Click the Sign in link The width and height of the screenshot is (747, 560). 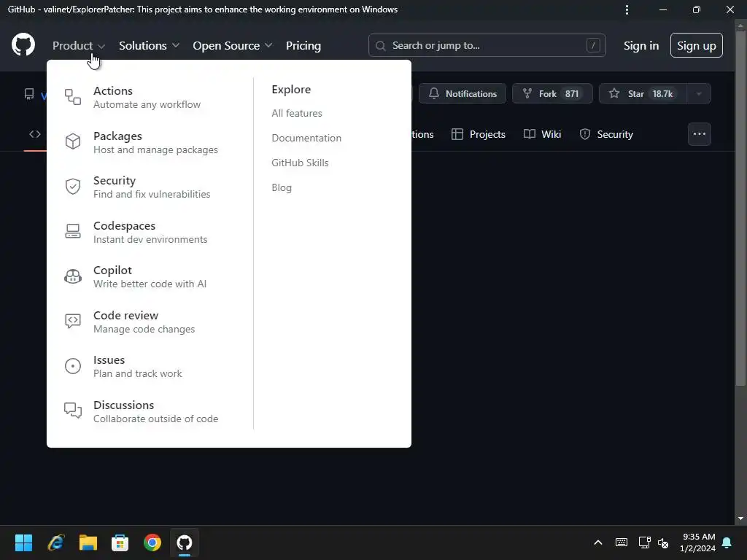click(x=641, y=46)
